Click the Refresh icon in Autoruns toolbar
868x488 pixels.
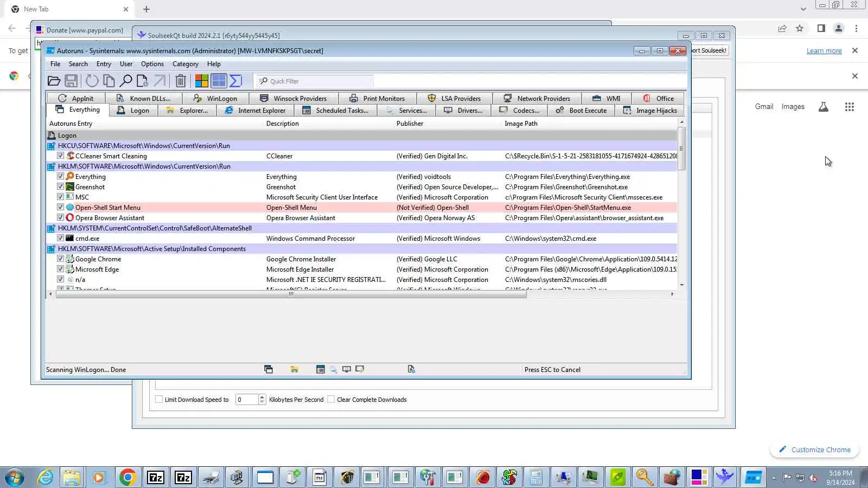(92, 81)
